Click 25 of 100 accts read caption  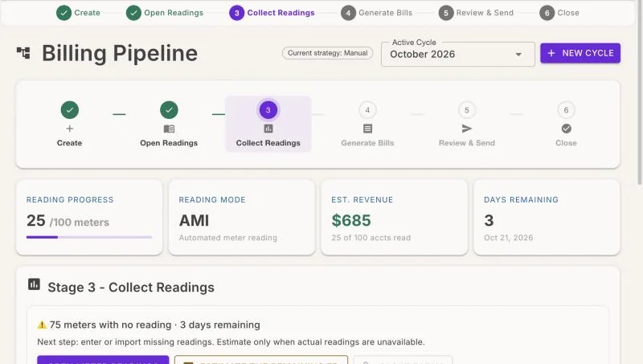pos(371,238)
